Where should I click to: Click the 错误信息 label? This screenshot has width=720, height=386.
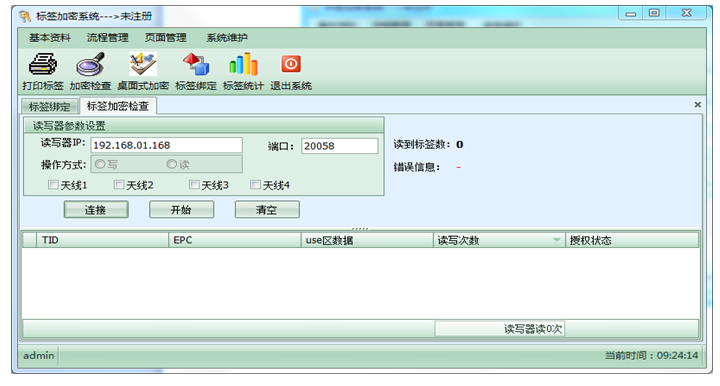pyautogui.click(x=416, y=167)
